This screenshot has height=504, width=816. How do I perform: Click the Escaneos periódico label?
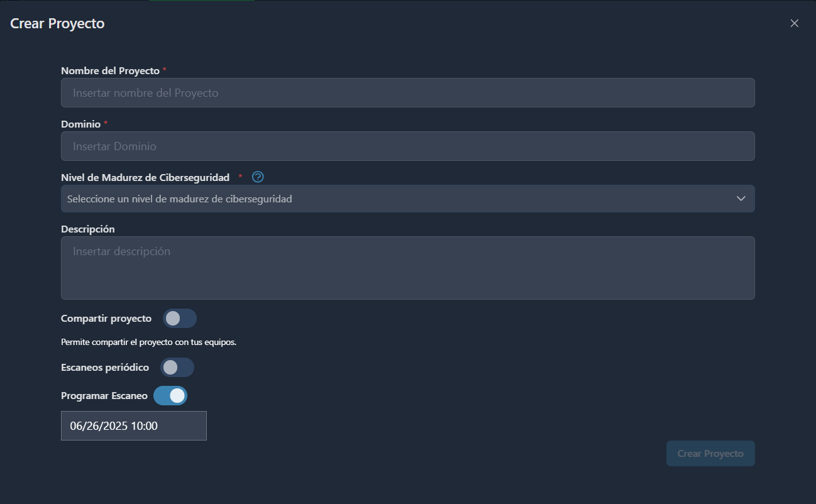point(105,368)
